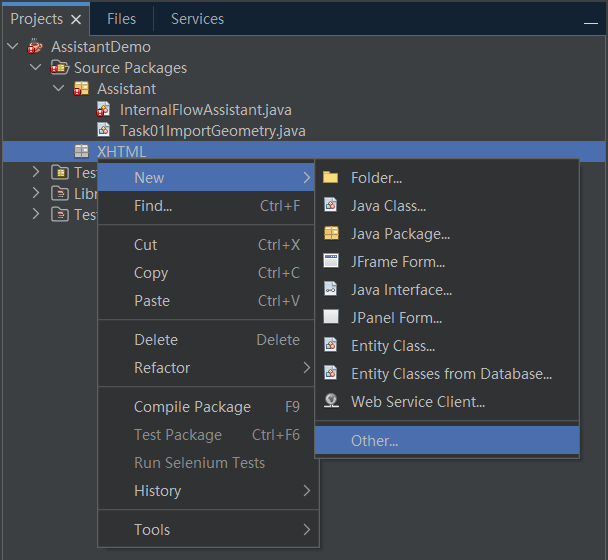Close the Projects tab

pyautogui.click(x=76, y=20)
